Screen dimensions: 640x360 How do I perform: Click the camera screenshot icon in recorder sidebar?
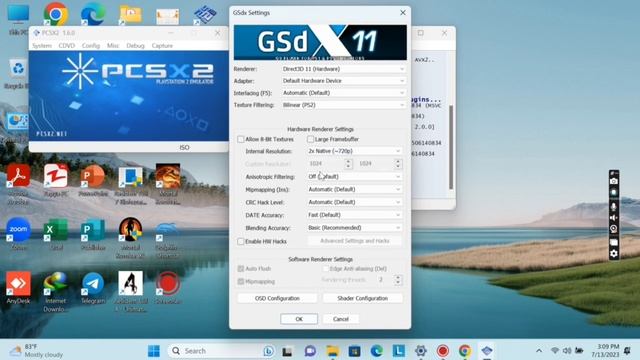tap(614, 181)
